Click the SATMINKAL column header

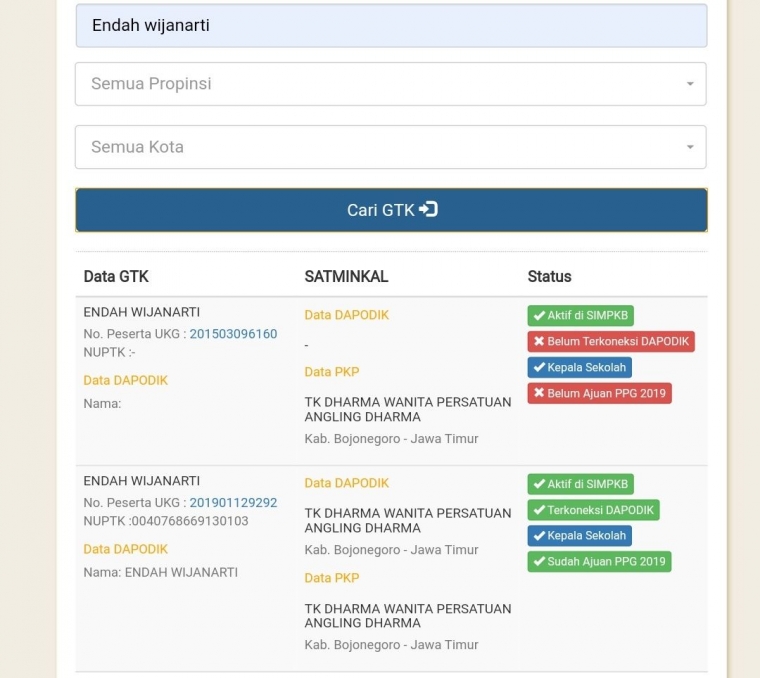[x=346, y=276]
